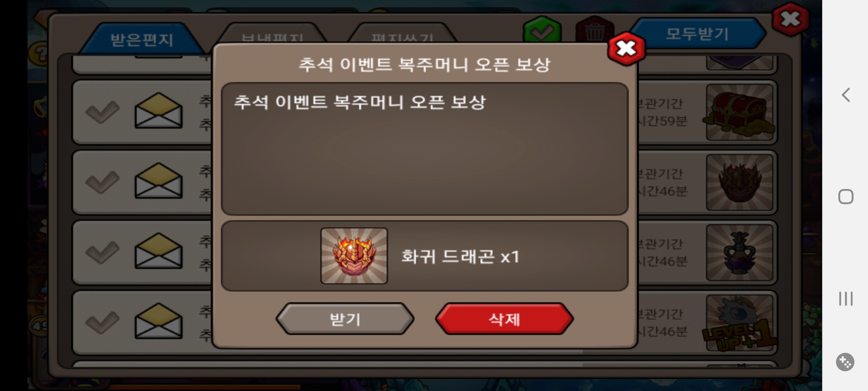The width and height of the screenshot is (868, 391).
Task: Switch to the 받은편지 tab
Action: tap(142, 39)
